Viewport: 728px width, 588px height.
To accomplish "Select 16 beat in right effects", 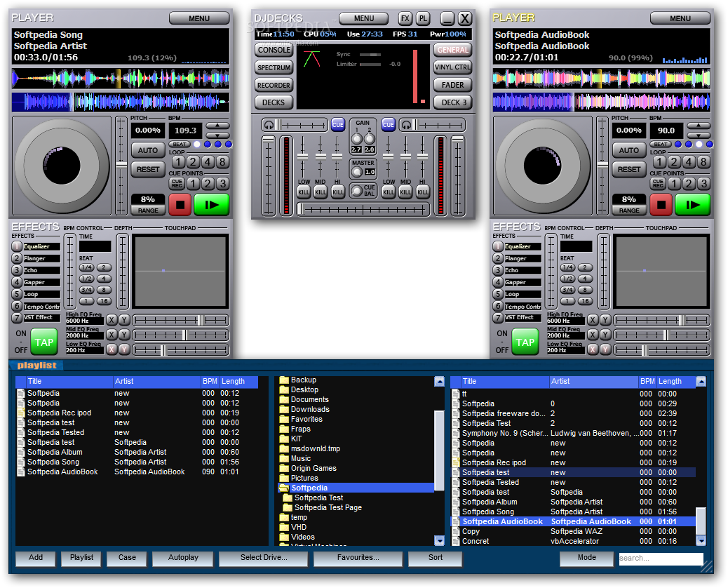I will click(x=584, y=301).
